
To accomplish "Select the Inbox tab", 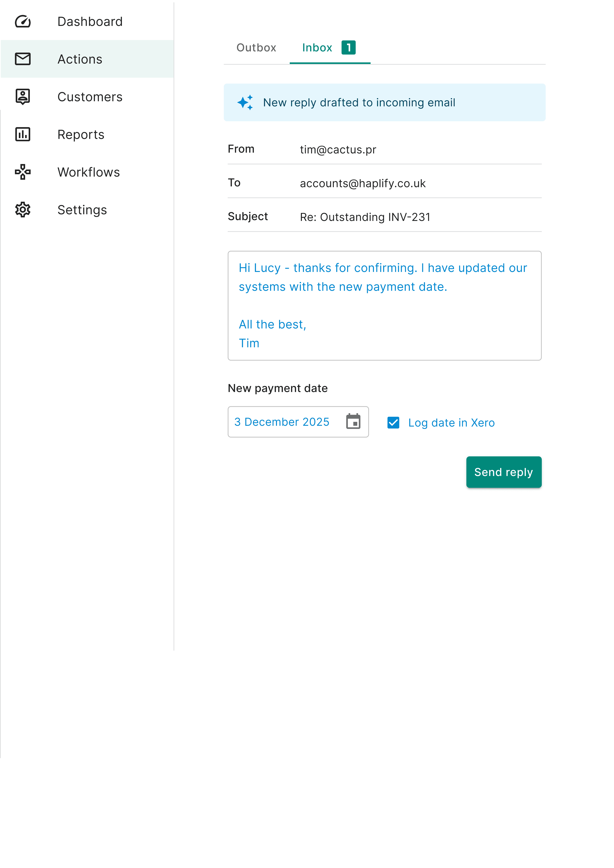I will [317, 47].
